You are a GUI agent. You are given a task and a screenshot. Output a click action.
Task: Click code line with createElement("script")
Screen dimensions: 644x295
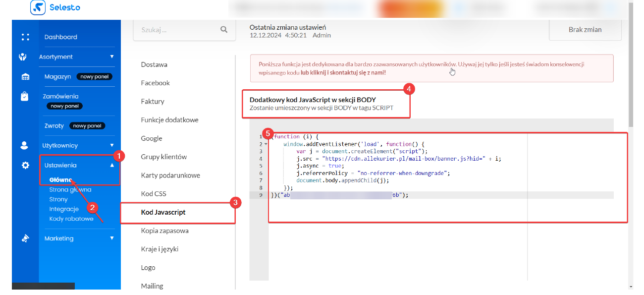362,151
